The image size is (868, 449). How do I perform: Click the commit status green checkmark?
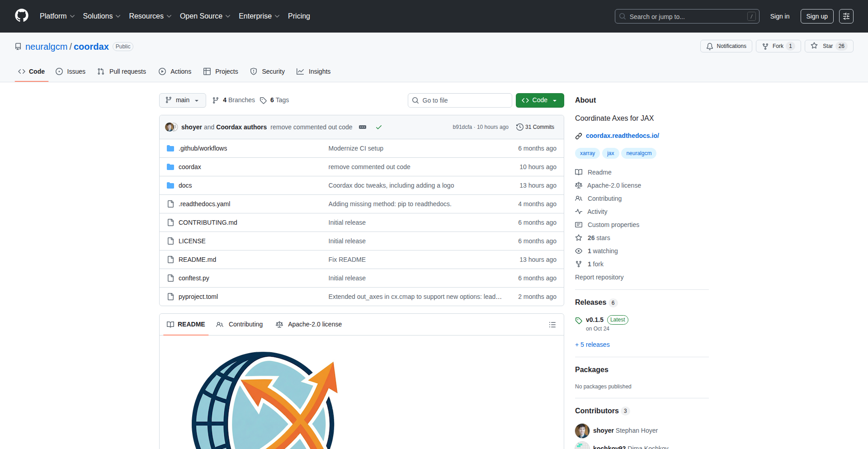click(379, 127)
